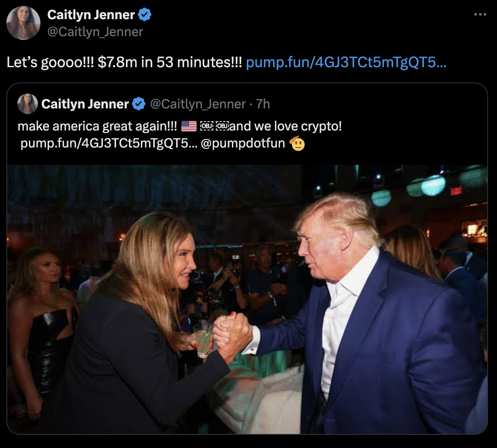Click the quoted tweet's smaller profile avatar

(27, 103)
